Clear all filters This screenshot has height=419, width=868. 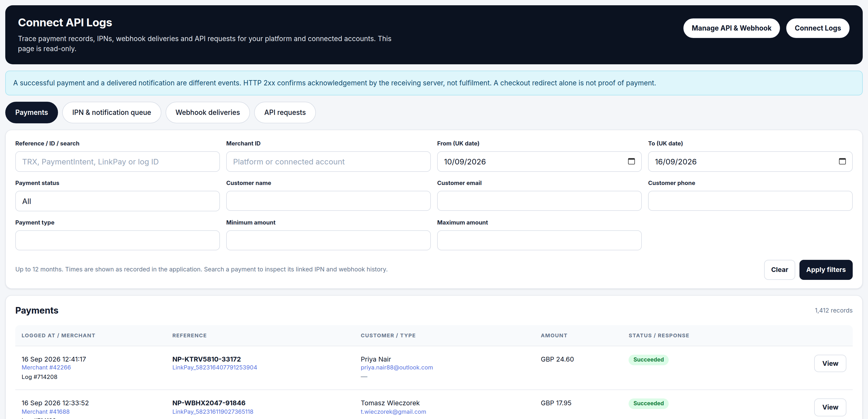click(779, 270)
